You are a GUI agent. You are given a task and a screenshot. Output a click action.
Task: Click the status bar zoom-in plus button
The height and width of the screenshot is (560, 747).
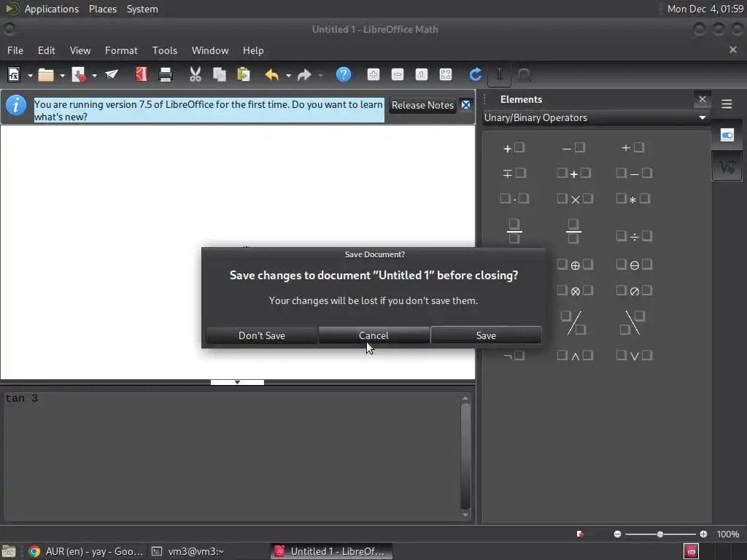tap(703, 534)
